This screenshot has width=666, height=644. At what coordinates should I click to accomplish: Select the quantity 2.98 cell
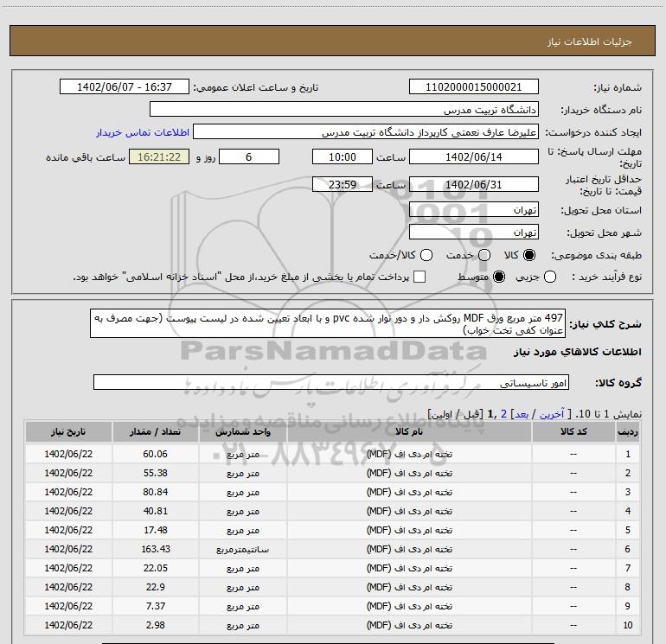pyautogui.click(x=156, y=625)
